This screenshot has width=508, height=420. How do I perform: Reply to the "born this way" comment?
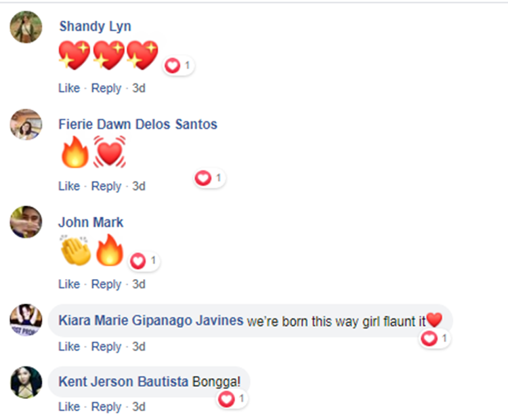pyautogui.click(x=106, y=347)
